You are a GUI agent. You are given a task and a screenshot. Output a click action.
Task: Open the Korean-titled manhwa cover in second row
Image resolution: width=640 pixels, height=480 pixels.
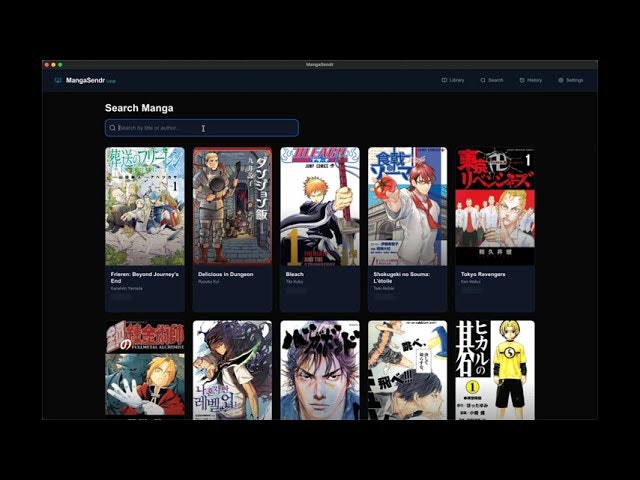pos(232,370)
